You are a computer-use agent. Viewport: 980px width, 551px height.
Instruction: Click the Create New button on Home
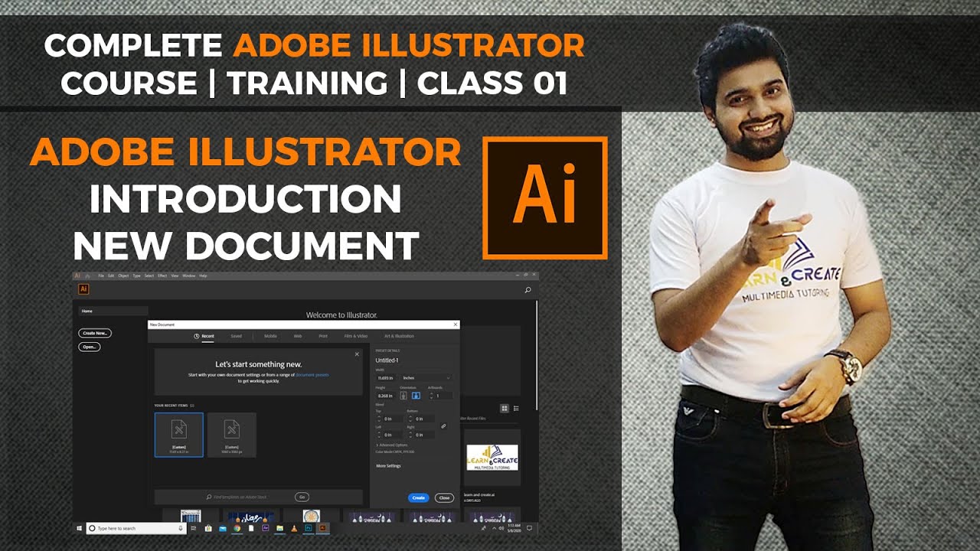coord(95,333)
